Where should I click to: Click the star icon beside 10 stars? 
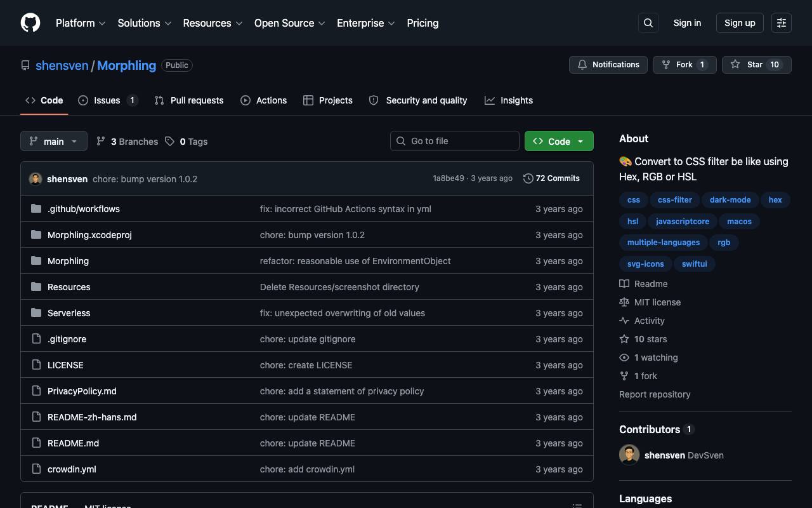[624, 339]
